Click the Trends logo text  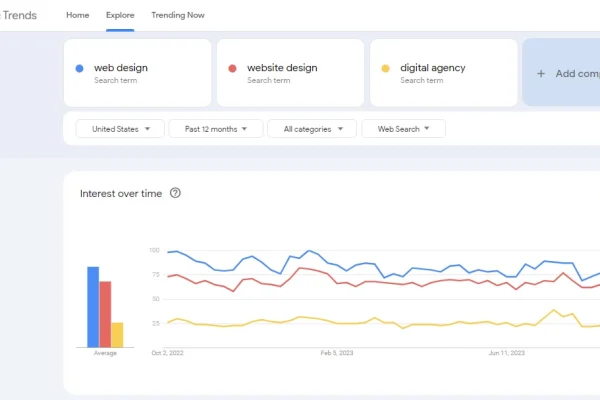click(x=18, y=15)
